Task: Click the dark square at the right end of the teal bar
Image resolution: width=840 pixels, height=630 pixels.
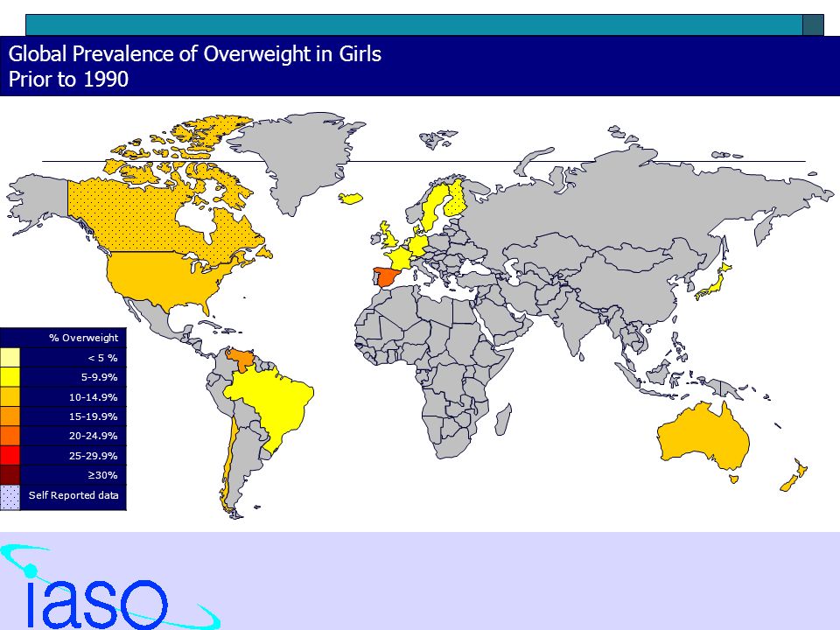Action: click(813, 25)
